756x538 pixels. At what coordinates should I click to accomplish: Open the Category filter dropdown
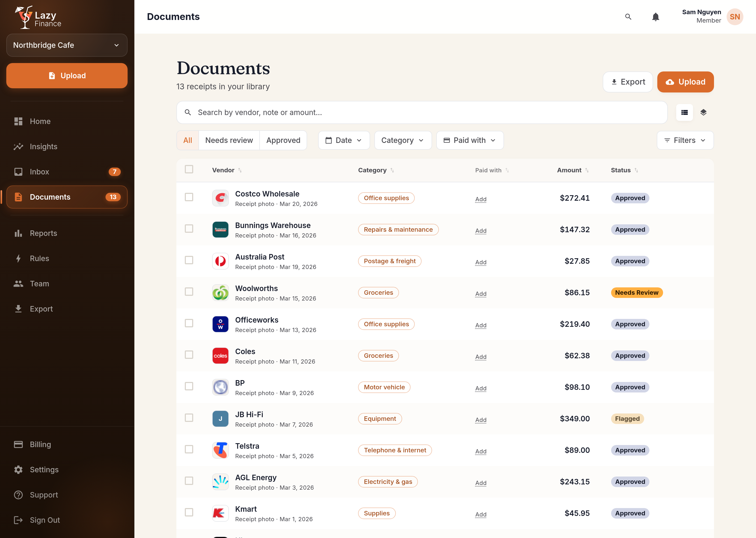(x=403, y=141)
